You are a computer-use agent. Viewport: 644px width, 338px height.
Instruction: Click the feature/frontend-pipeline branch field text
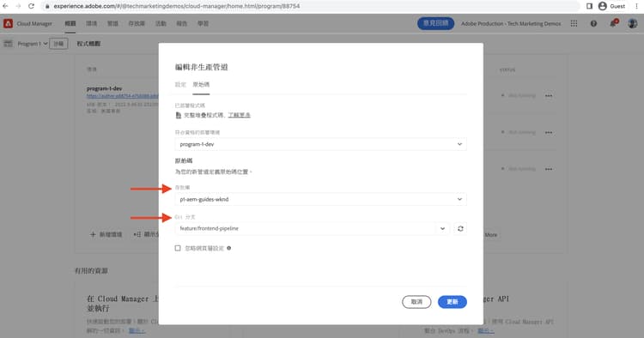[209, 228]
